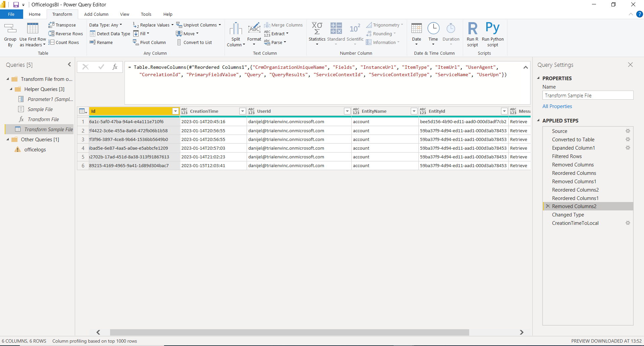
Task: Open the Statistics tool
Action: (x=317, y=34)
